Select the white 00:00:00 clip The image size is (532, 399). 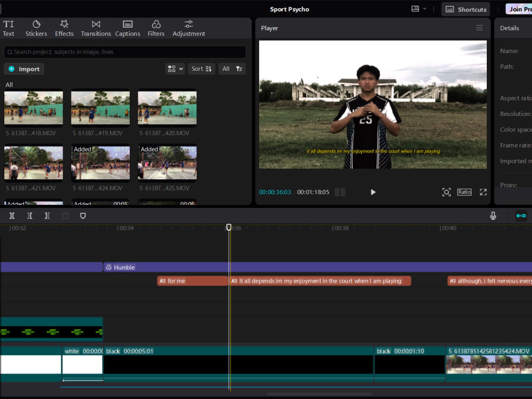82,364
